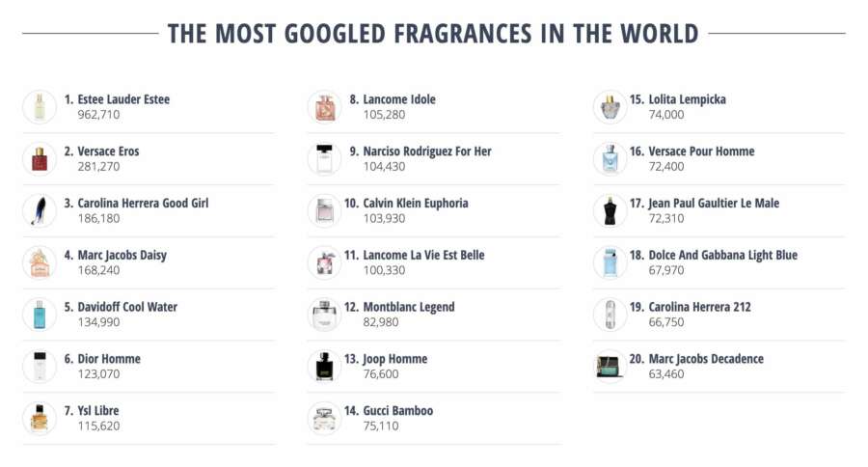
Task: Select the blue Davidoff Cool Water bottle
Action: pyautogui.click(x=40, y=315)
